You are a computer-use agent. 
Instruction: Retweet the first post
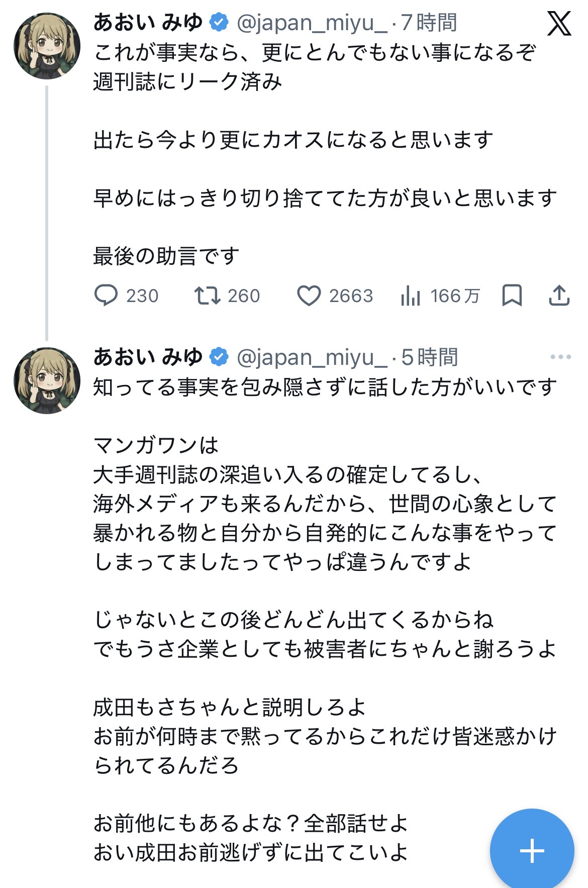click(x=207, y=295)
